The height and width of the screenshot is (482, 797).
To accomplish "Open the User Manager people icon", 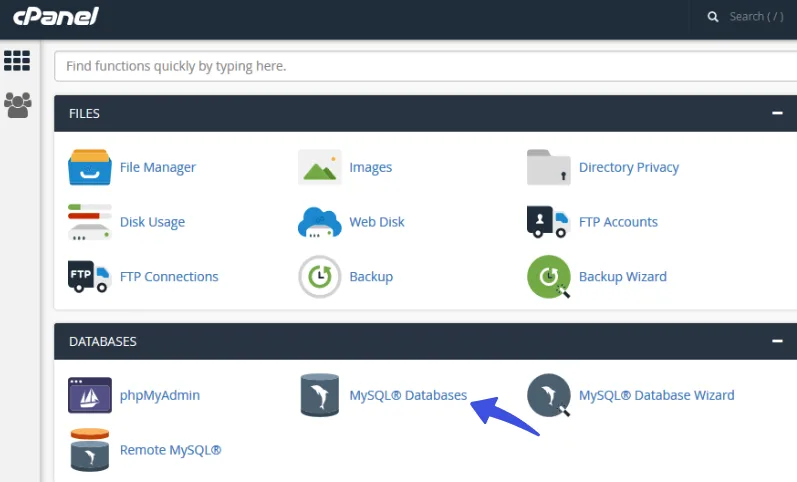I will pyautogui.click(x=17, y=105).
